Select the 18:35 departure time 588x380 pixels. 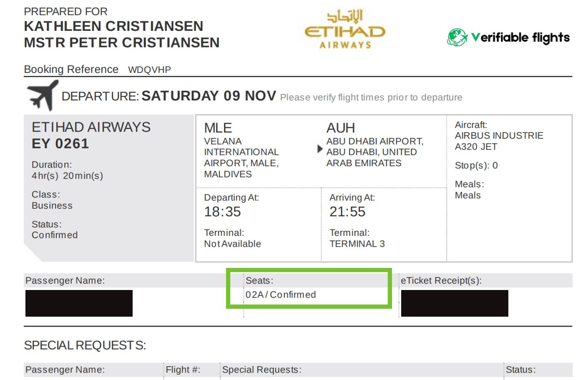click(x=222, y=212)
